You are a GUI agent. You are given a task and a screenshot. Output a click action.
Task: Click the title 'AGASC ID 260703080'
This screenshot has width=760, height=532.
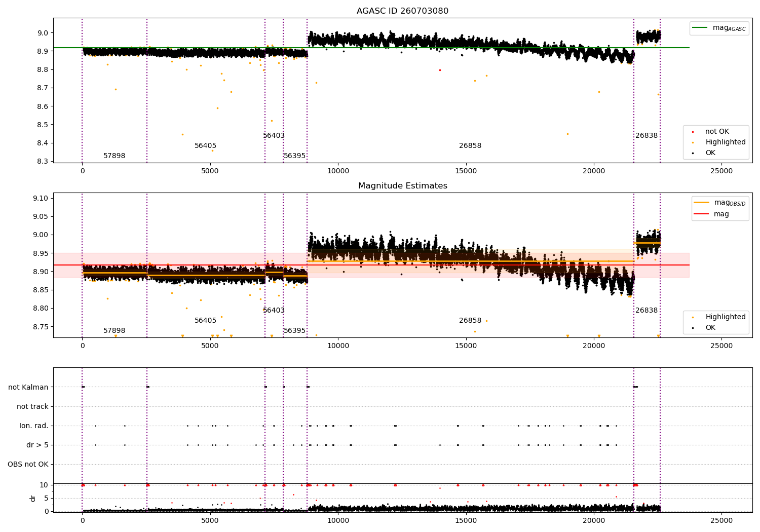pyautogui.click(x=402, y=11)
